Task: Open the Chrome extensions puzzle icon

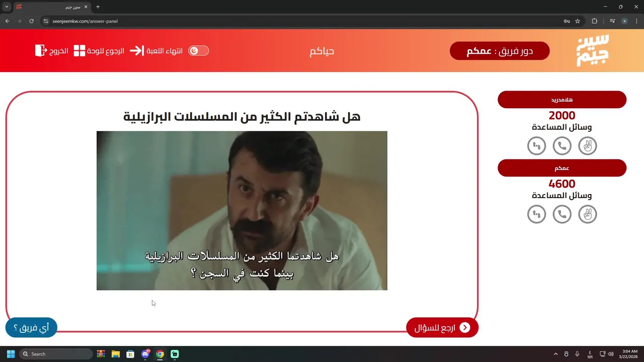Action: click(x=594, y=21)
